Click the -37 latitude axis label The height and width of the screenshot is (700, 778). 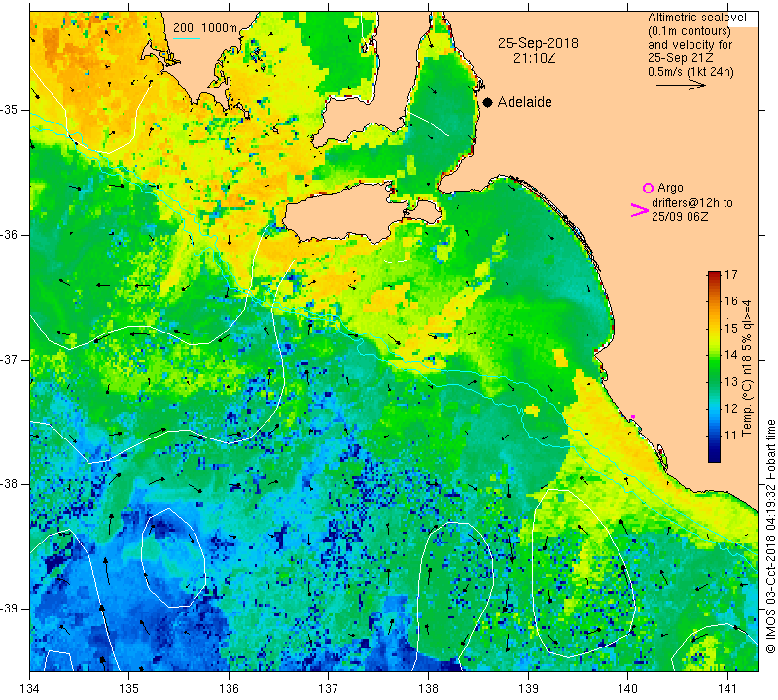pyautogui.click(x=9, y=359)
